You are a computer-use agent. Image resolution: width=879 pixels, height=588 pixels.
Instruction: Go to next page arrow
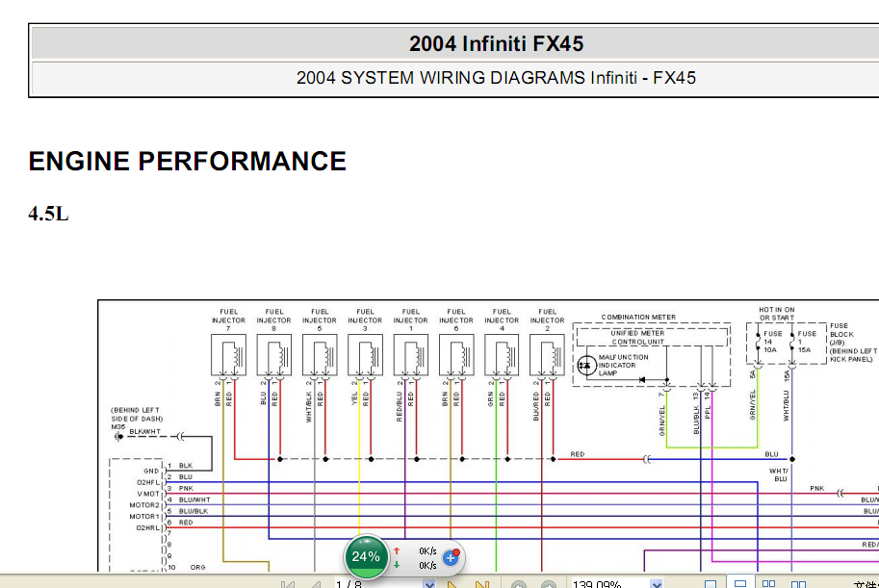452,585
